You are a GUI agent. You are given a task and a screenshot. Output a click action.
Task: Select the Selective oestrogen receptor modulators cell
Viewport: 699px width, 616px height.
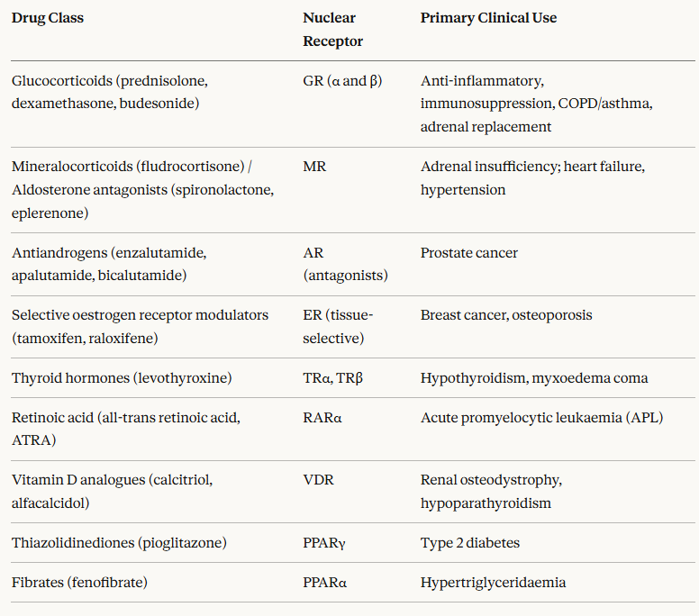click(140, 326)
